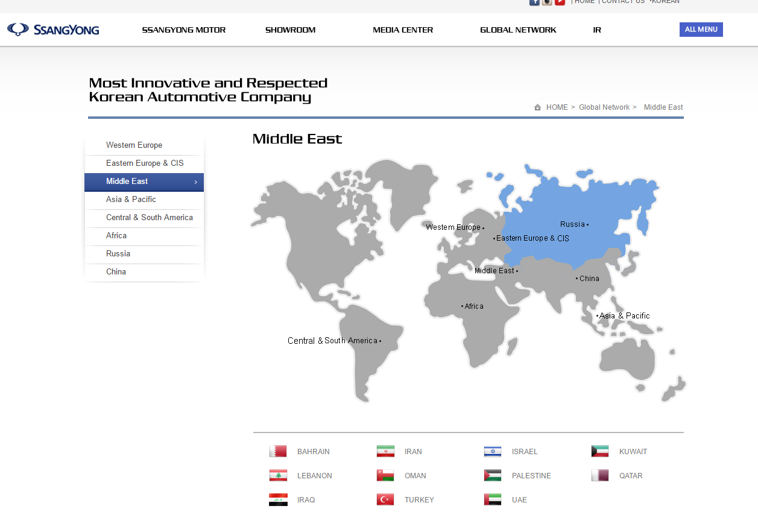758x532 pixels.
Task: Click the Palestine flag icon
Action: 493,475
